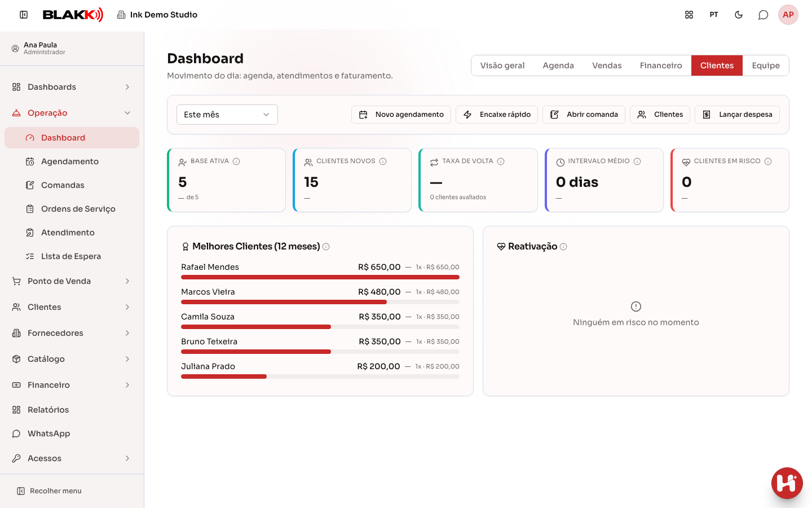812x508 pixels.
Task: Click the Novo agendamento button
Action: [401, 115]
